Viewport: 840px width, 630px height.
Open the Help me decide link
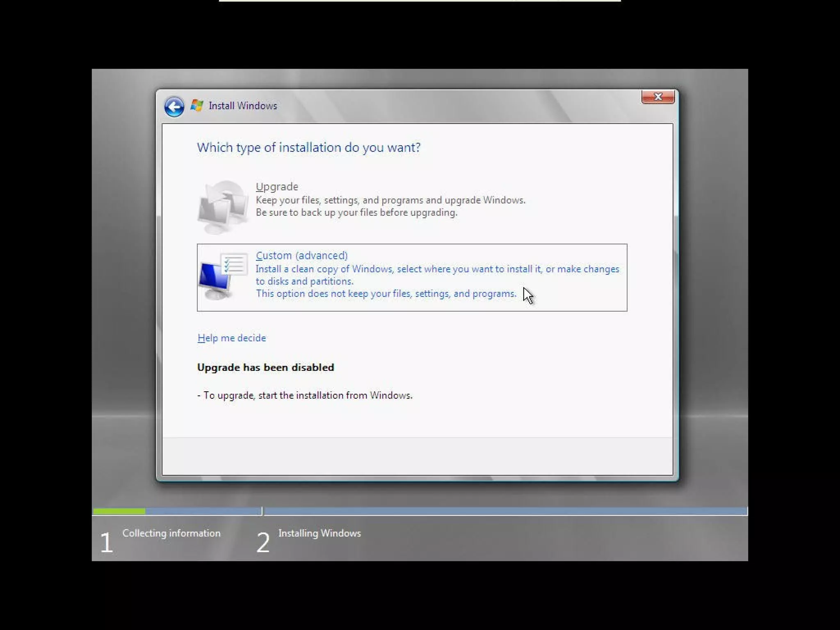232,338
